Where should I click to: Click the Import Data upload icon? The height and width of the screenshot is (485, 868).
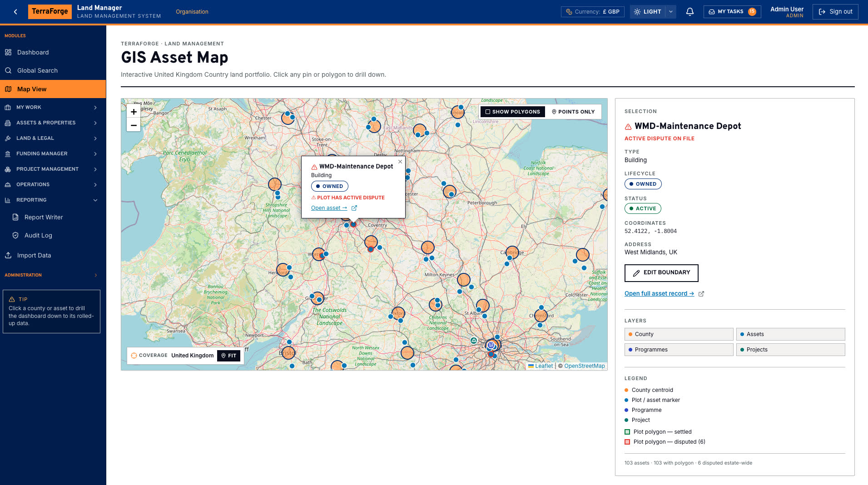tap(8, 255)
